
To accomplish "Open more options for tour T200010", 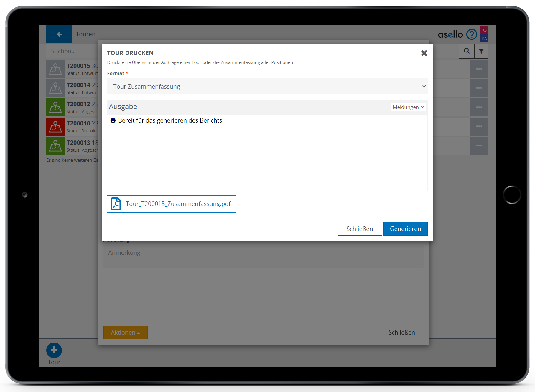I will tap(479, 127).
